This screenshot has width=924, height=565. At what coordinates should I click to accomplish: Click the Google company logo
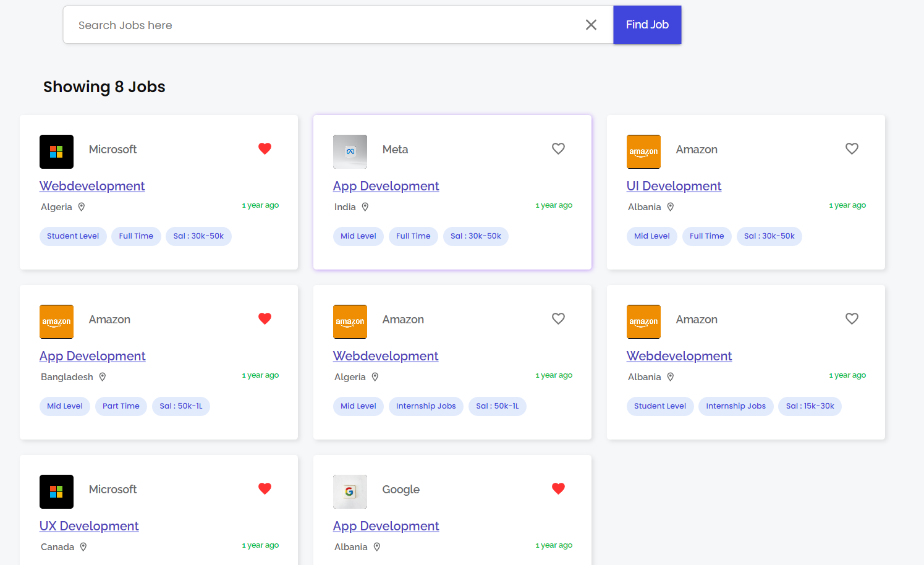coord(350,491)
